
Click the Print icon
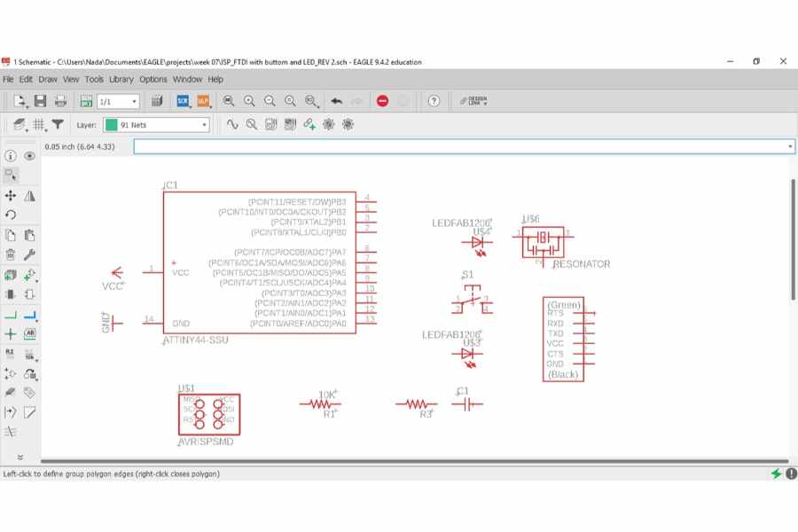pyautogui.click(x=60, y=101)
